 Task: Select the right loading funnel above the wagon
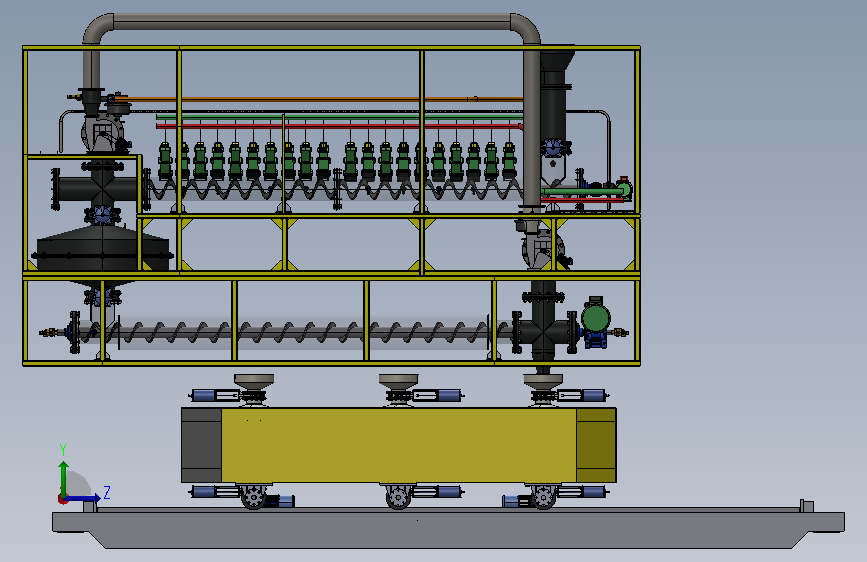click(543, 381)
